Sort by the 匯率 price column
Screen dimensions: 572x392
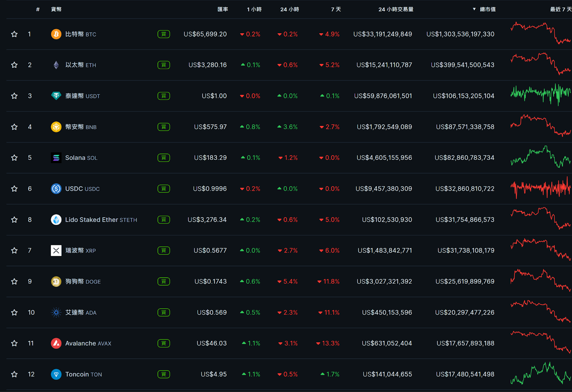point(223,9)
